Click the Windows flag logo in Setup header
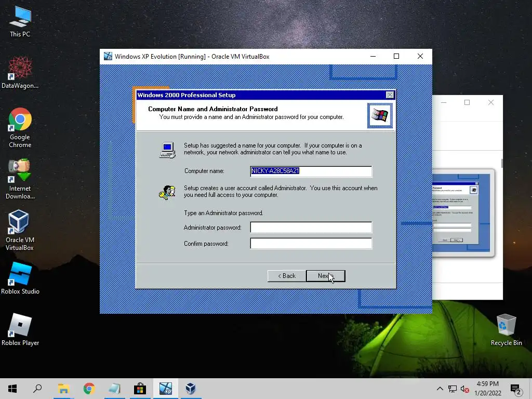Image resolution: width=532 pixels, height=399 pixels. pos(380,116)
